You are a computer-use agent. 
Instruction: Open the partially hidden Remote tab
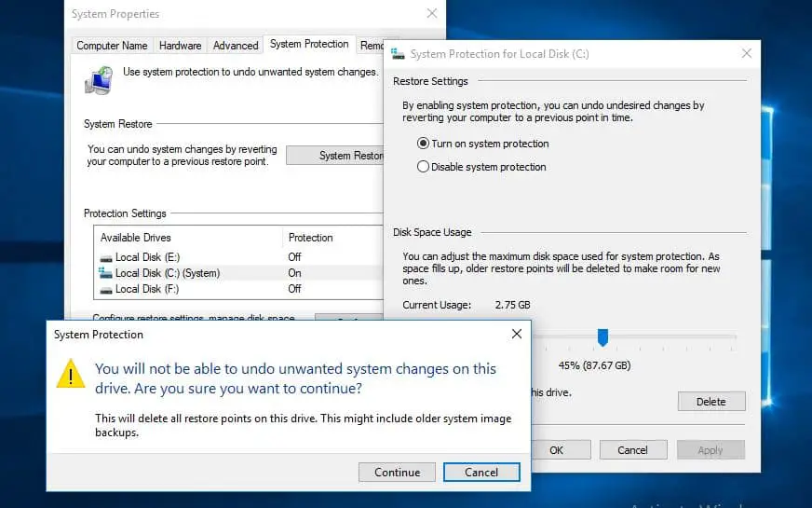[372, 46]
